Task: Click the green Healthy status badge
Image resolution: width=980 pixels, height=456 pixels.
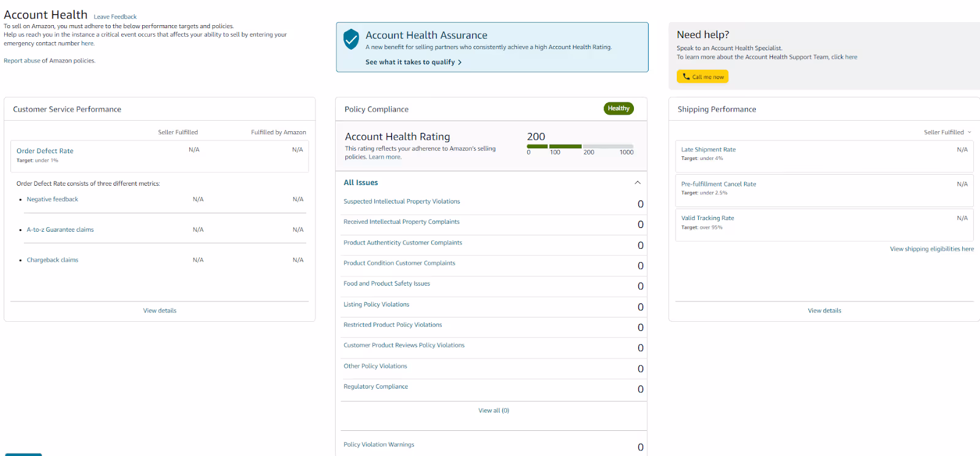Action: (619, 108)
